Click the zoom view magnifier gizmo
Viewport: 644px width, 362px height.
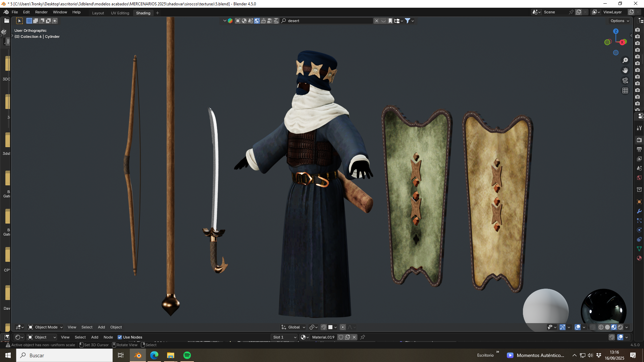click(x=625, y=60)
